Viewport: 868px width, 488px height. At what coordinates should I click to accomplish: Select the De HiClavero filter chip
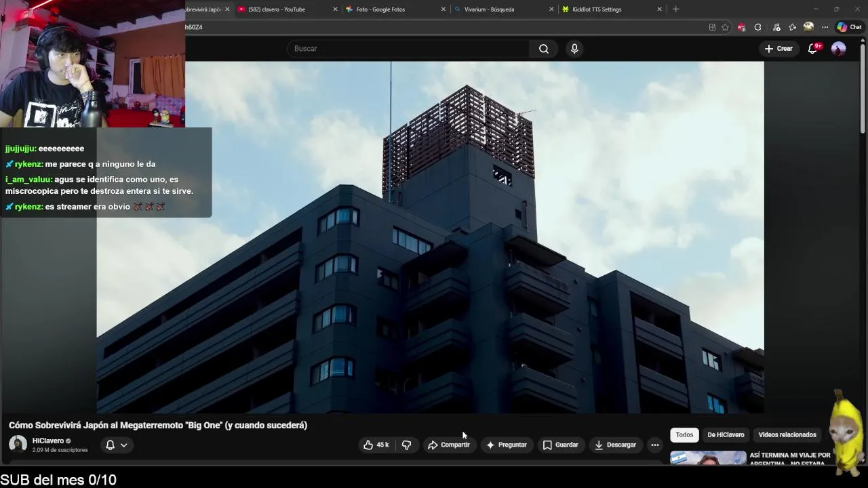(x=726, y=435)
